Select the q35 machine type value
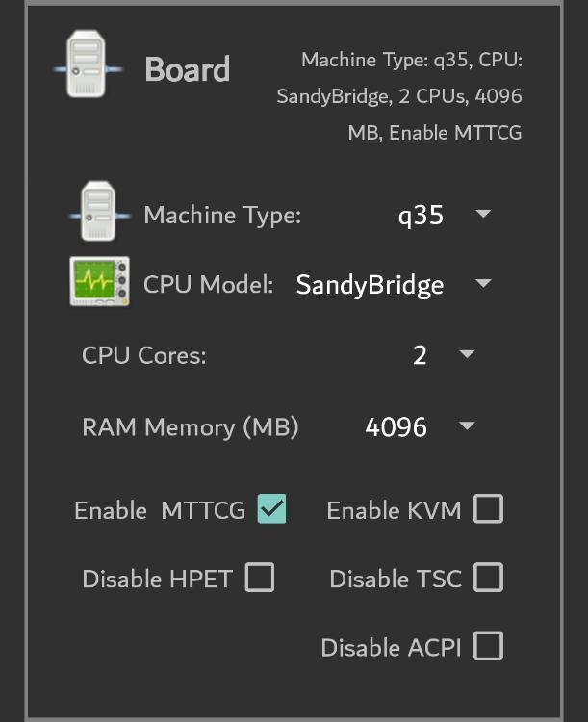Viewport: 588px width, 722px height. pyautogui.click(x=421, y=216)
